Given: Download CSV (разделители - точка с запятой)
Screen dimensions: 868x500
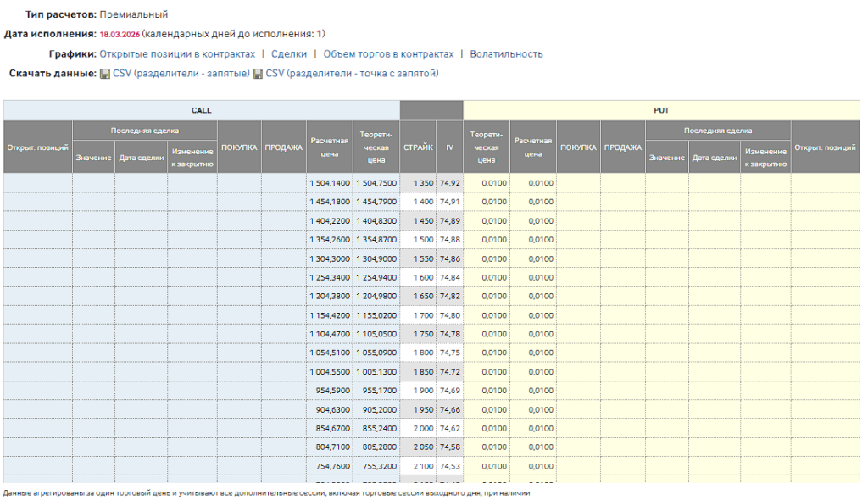Looking at the screenshot, I should (352, 75).
